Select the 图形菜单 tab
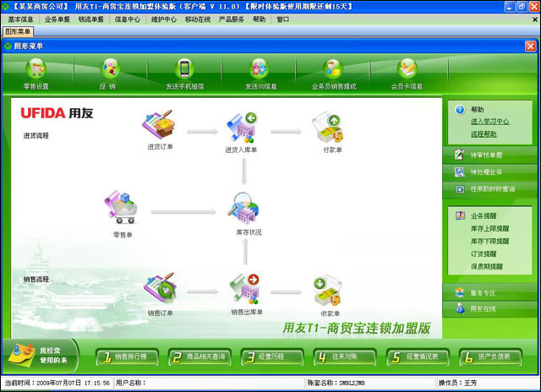 tap(18, 32)
